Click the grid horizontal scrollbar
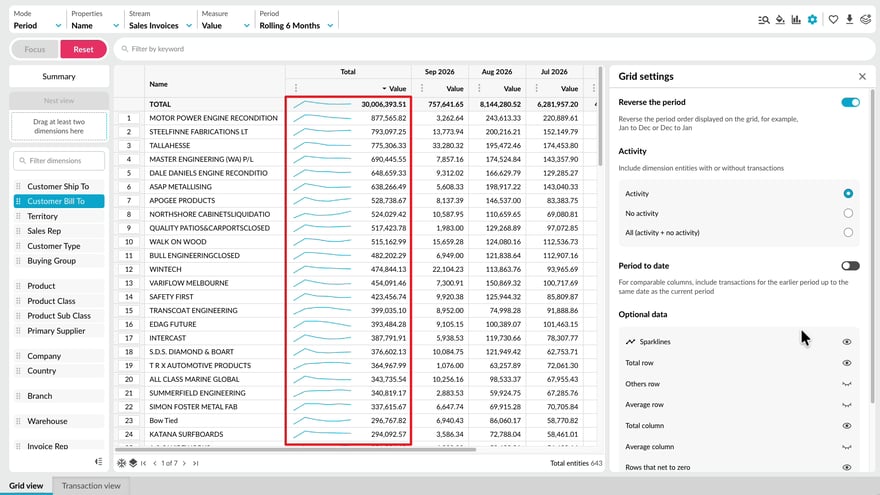The width and height of the screenshot is (880, 495). pyautogui.click(x=296, y=450)
